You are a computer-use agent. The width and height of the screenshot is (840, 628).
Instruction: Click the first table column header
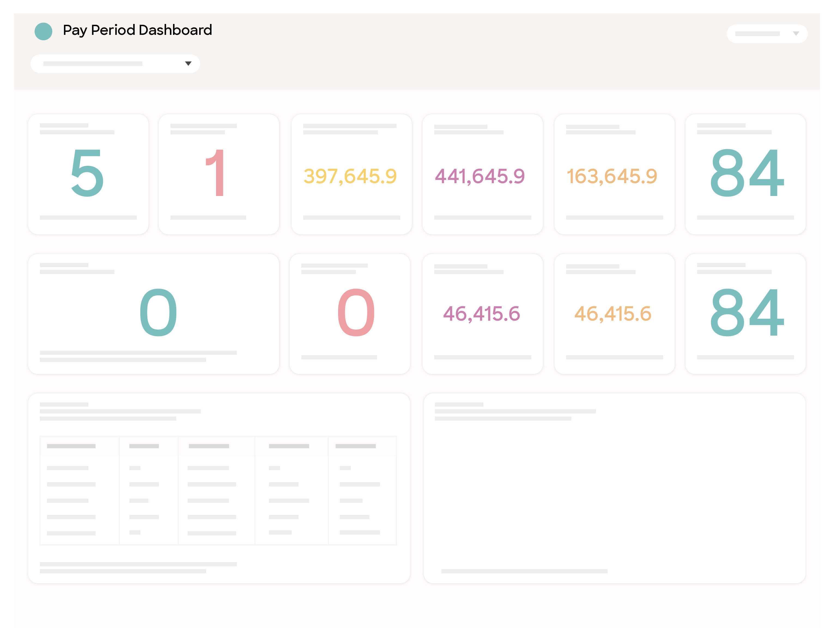(x=71, y=446)
